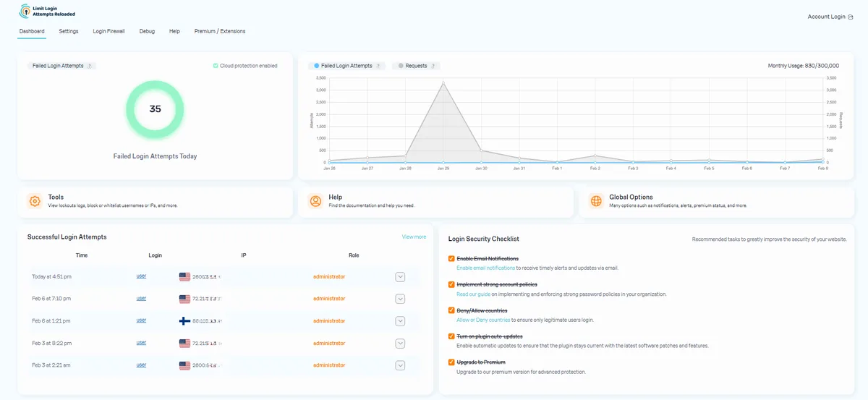
Task: Expand the Feb 6 at 7:10 pm login row
Action: [400, 299]
